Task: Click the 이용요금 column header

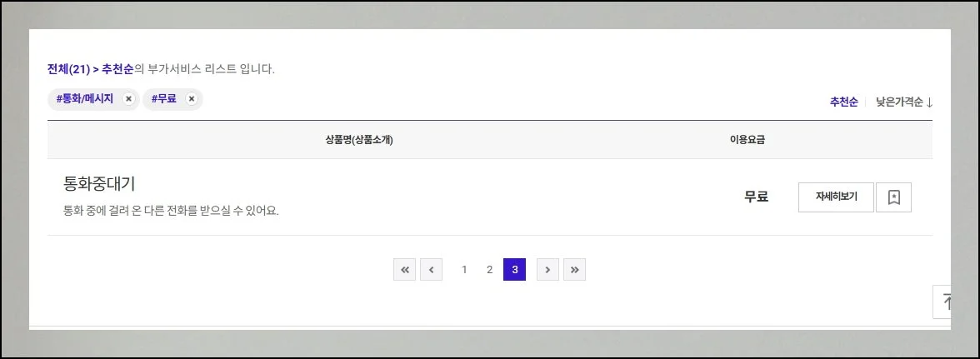Action: [747, 140]
